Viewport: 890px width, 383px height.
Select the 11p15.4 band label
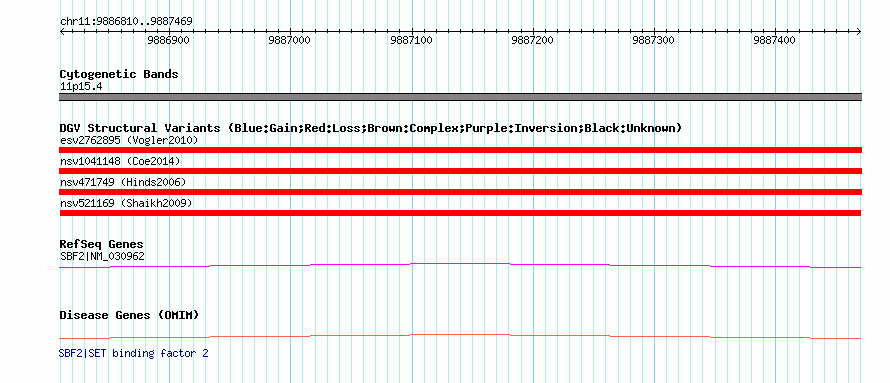point(81,87)
